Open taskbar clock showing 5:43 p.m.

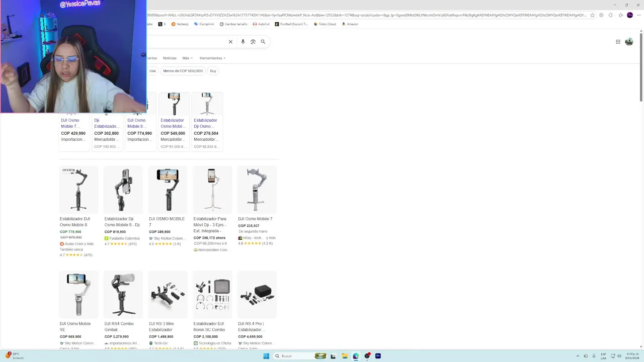click(x=632, y=356)
